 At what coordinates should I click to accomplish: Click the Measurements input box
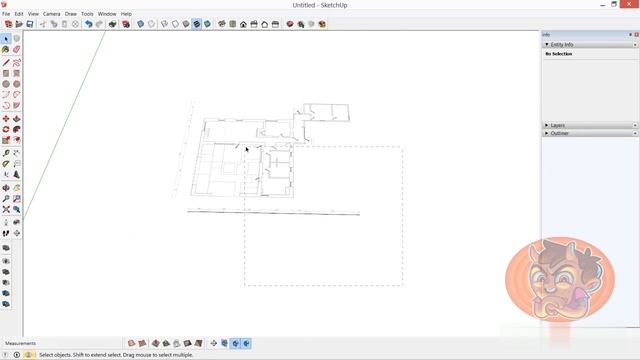79,344
